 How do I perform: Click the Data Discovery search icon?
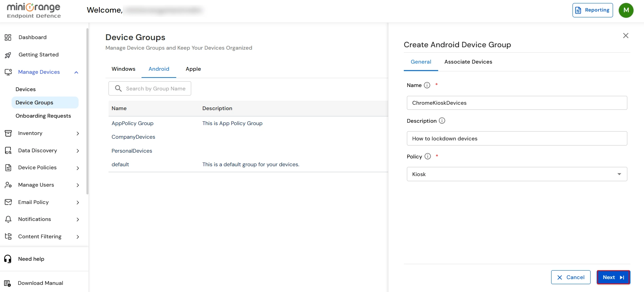(x=8, y=151)
